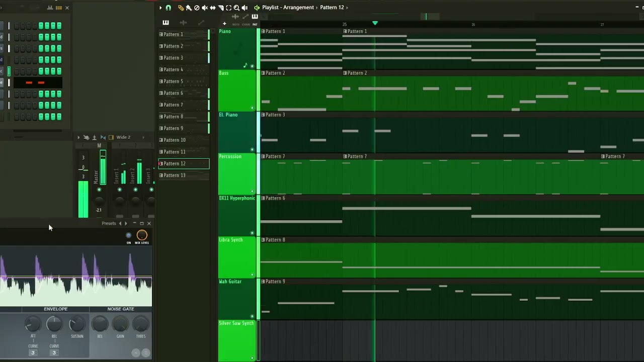644x362 pixels.
Task: Open the playlist options arrow menu
Action: tap(160, 8)
